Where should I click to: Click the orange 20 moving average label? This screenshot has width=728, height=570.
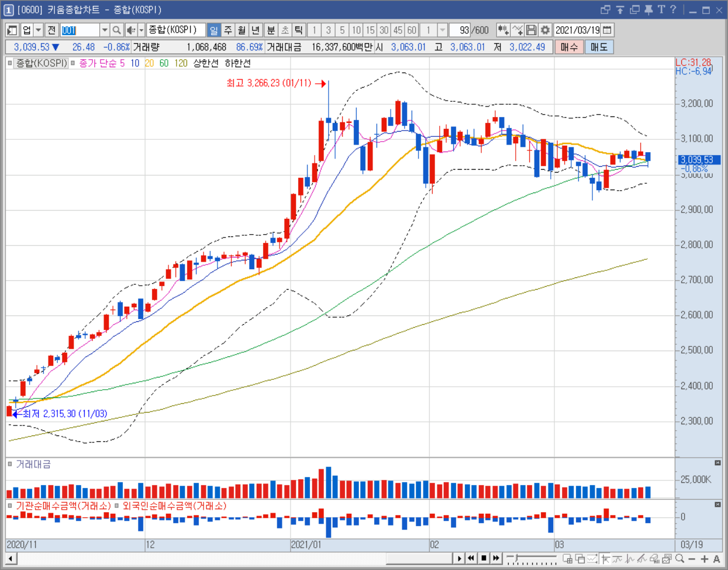(x=149, y=63)
